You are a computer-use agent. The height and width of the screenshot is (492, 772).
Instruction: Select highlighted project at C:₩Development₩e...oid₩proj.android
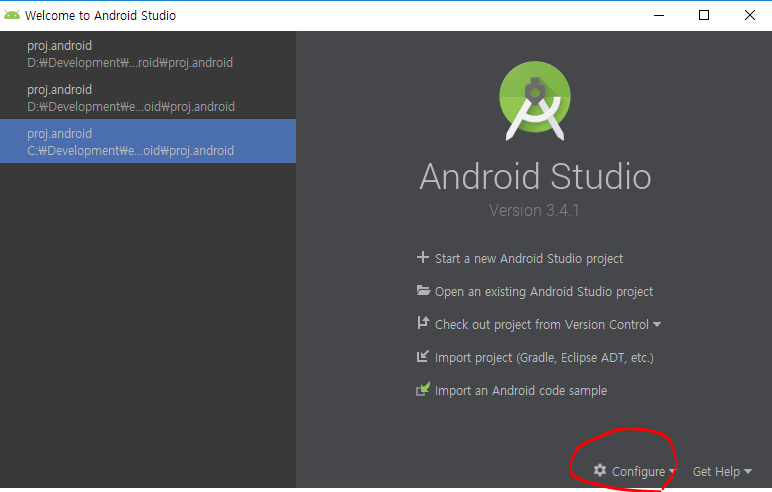pyautogui.click(x=148, y=141)
